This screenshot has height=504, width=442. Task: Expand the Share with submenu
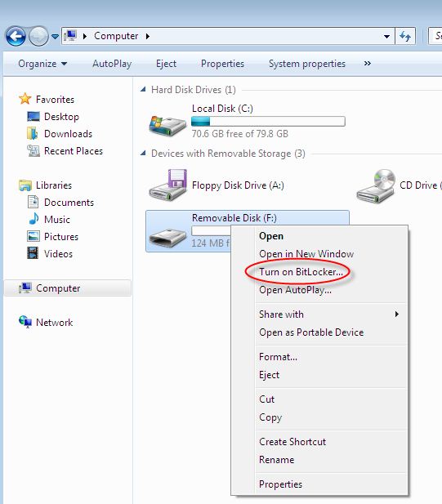[319, 314]
